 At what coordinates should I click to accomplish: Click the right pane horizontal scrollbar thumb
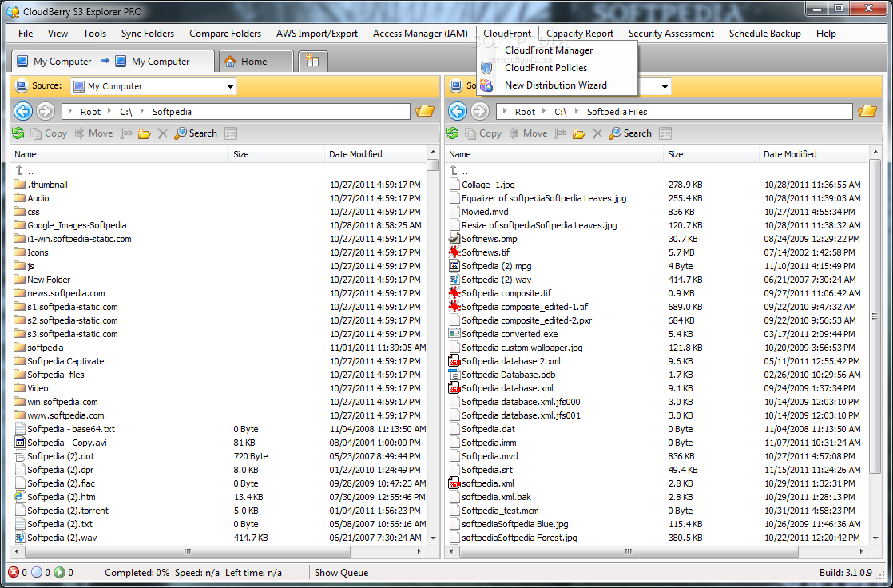pos(629,551)
